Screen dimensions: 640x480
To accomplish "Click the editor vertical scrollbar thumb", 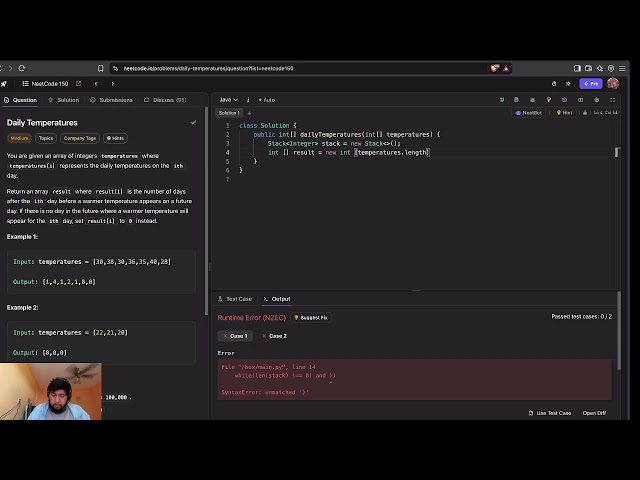I will pos(617,152).
